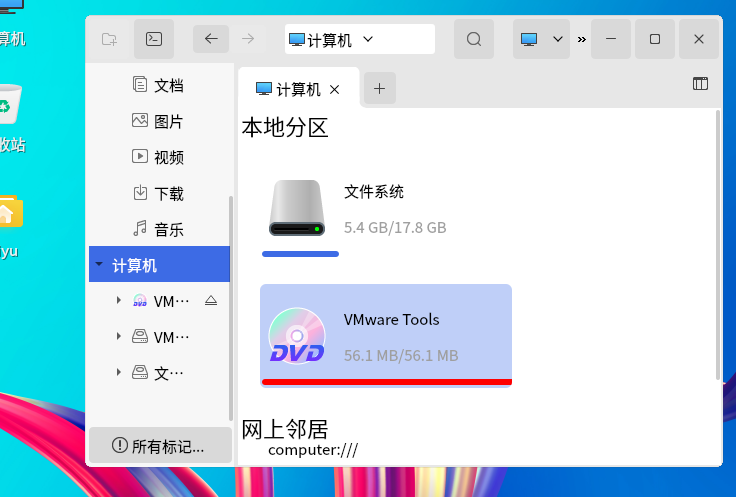736x497 pixels.
Task: Open the view mode dropdown arrow
Action: point(558,39)
